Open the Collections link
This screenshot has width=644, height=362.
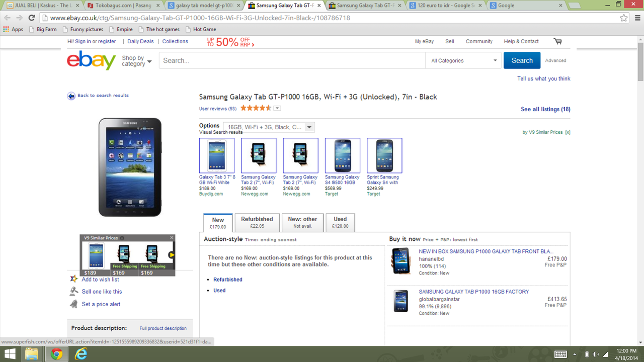175,41
